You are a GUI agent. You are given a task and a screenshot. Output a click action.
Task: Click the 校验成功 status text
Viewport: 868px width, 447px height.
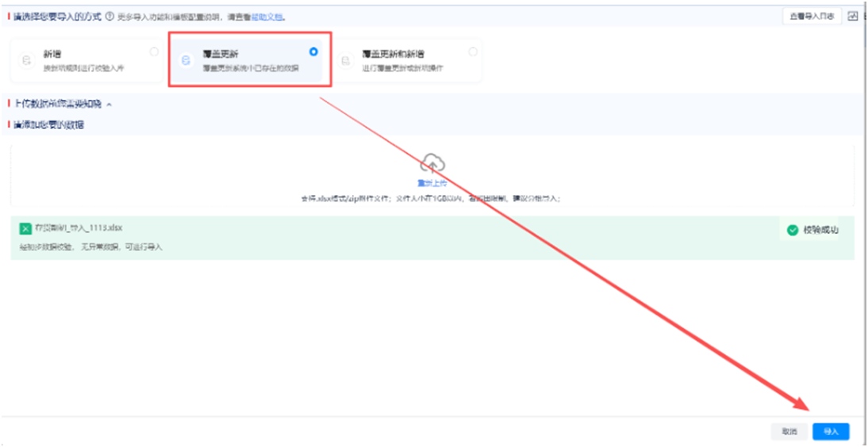click(x=821, y=230)
